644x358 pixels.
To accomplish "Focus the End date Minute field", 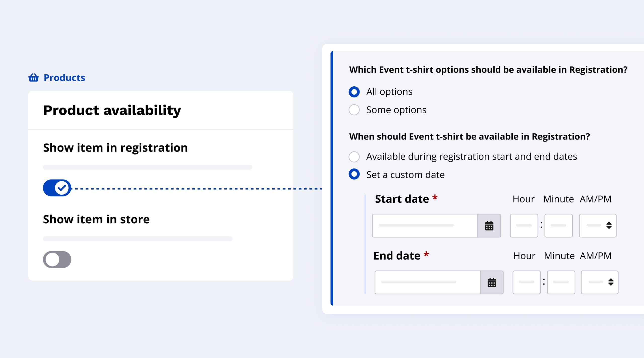I will pyautogui.click(x=561, y=282).
